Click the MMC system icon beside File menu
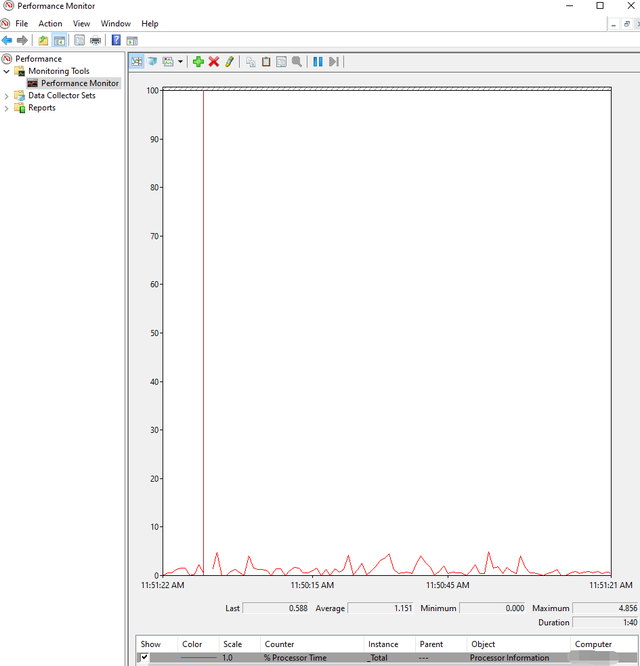640x666 pixels. 5,23
